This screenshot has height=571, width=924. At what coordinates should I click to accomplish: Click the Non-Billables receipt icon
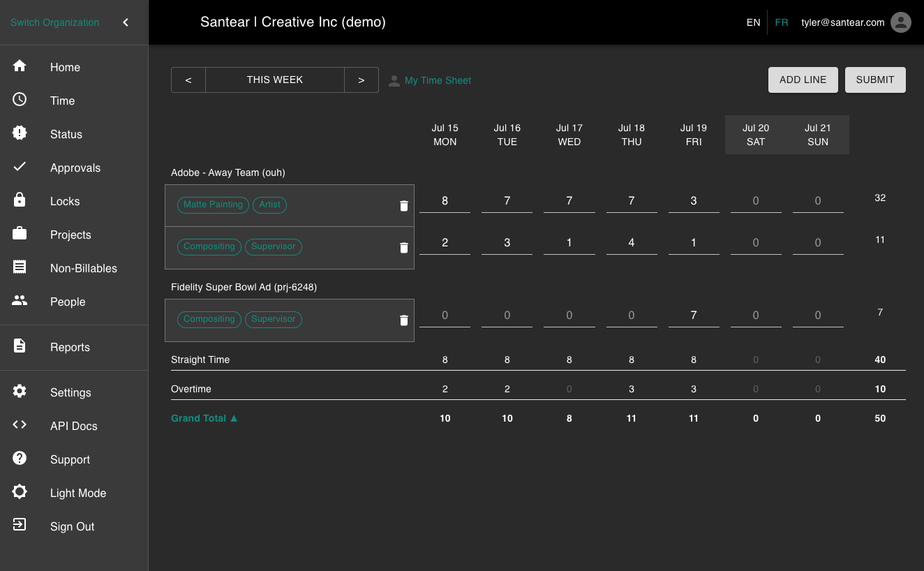[x=20, y=267]
